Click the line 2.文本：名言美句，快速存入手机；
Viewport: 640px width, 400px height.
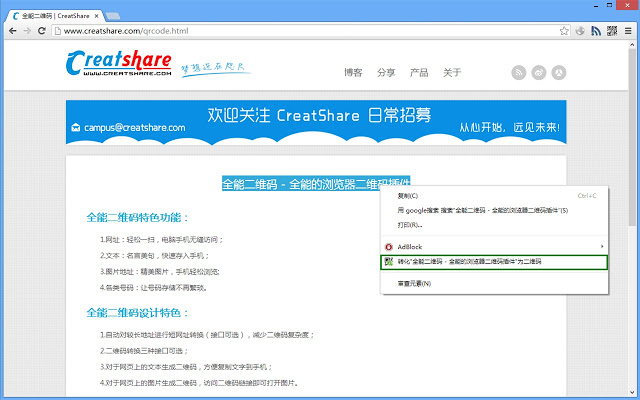[x=155, y=256]
